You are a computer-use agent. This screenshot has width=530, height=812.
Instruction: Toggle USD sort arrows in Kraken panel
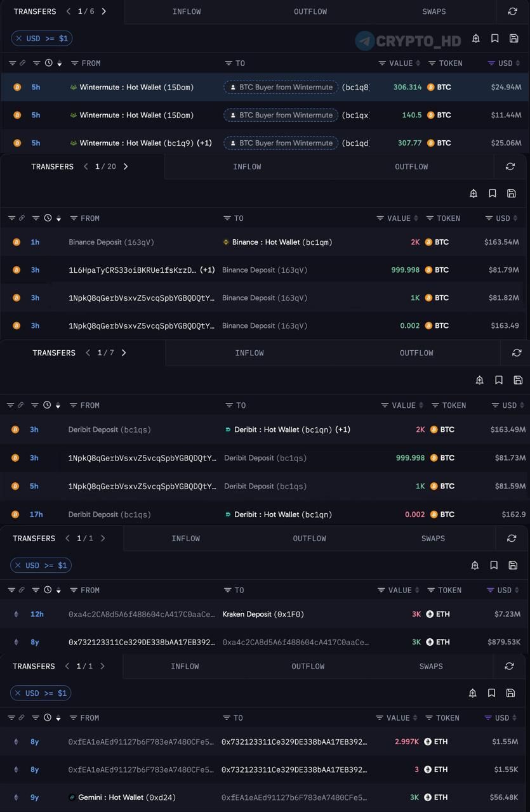click(517, 590)
